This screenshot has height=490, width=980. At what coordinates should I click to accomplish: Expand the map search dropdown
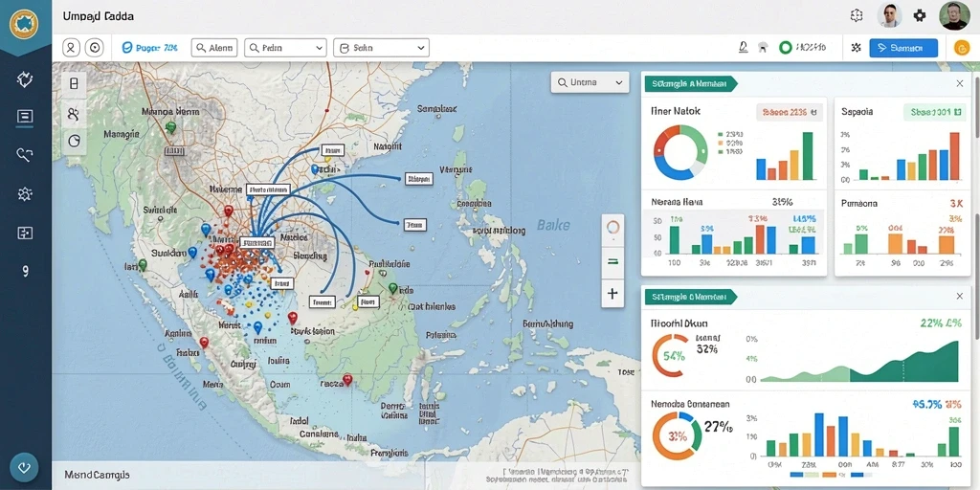coord(590,82)
